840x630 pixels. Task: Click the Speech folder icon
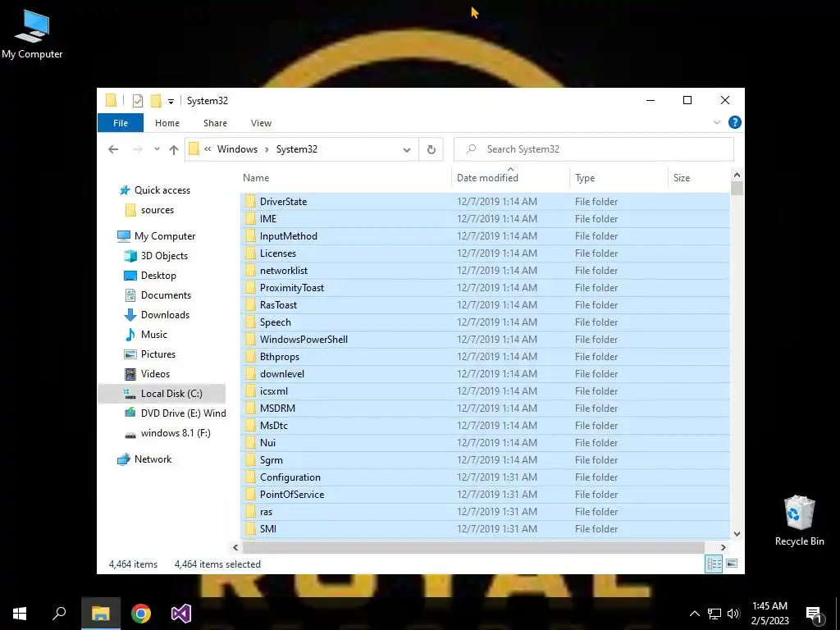(250, 322)
